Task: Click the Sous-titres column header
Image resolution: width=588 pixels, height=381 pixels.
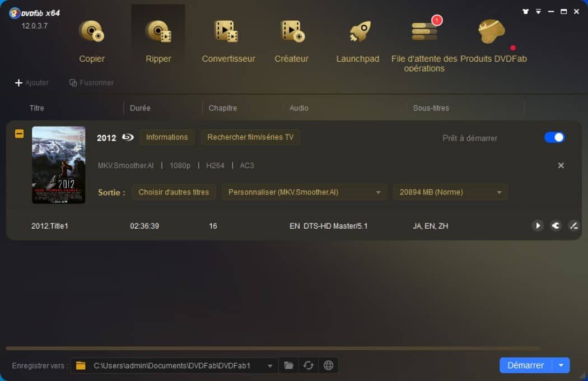Action: pyautogui.click(x=431, y=108)
